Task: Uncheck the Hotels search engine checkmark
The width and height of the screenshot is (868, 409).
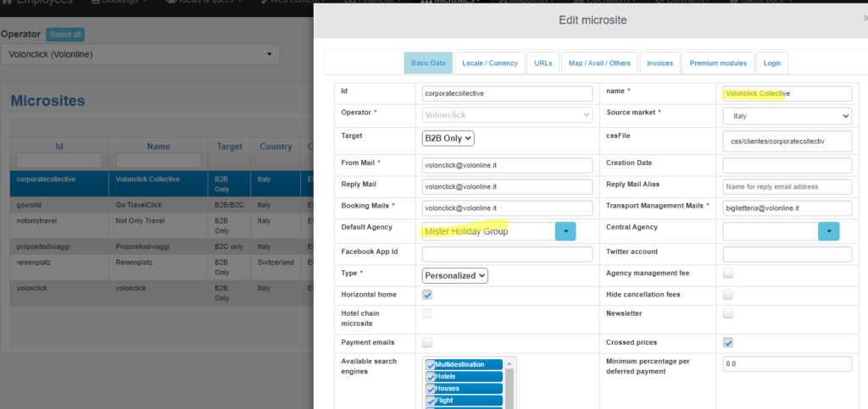Action: [x=431, y=377]
